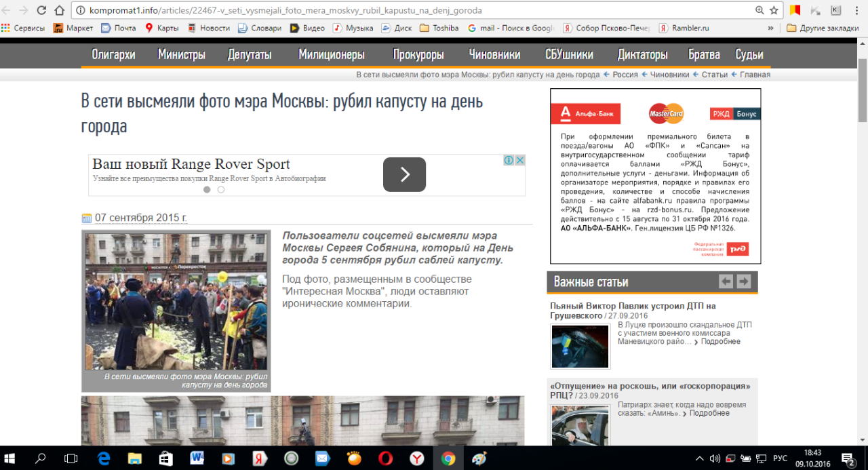Image resolution: width=868 pixels, height=470 pixels.
Task: Open the Диктаторы site menu section
Action: click(x=642, y=55)
